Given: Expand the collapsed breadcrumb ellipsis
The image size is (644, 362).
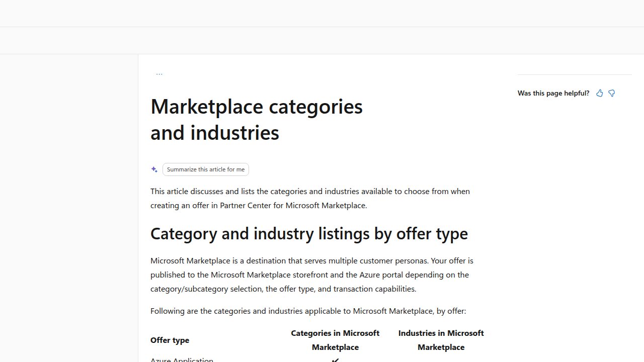Looking at the screenshot, I should [x=159, y=74].
